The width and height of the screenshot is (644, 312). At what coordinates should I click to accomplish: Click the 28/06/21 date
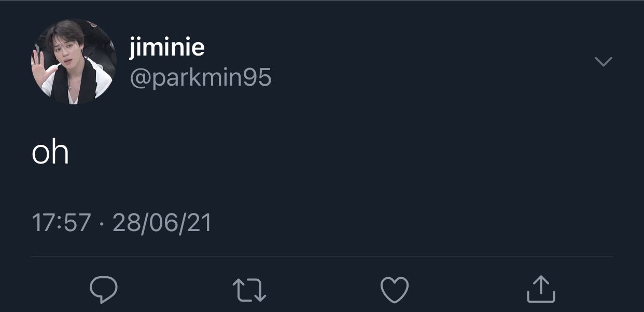pos(162,223)
